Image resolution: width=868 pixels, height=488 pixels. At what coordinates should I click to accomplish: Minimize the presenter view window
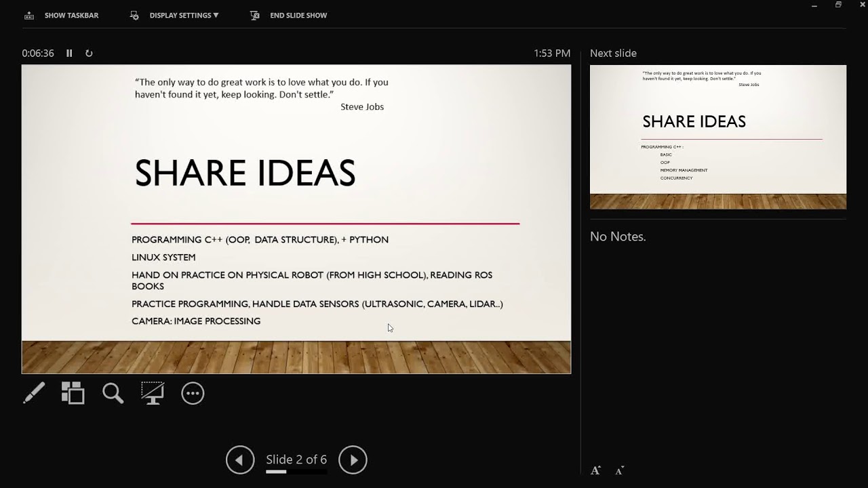[x=814, y=5]
